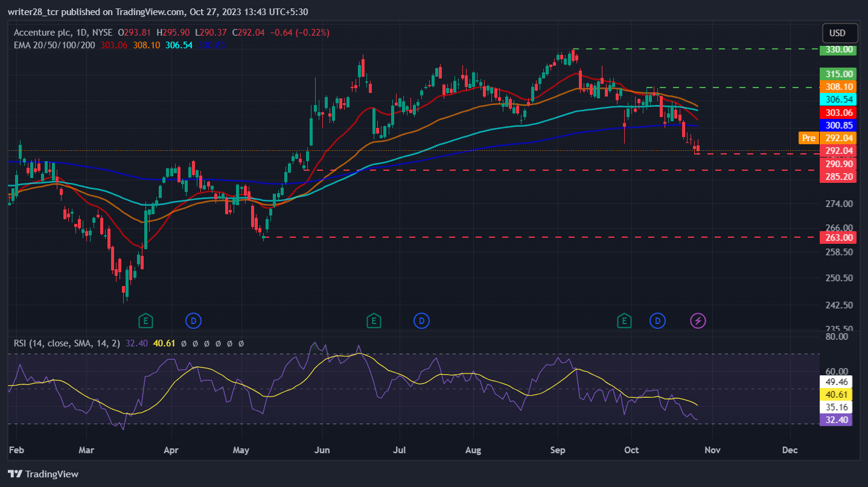Click the 235.50 axis value
The image size is (868, 487).
[838, 329]
